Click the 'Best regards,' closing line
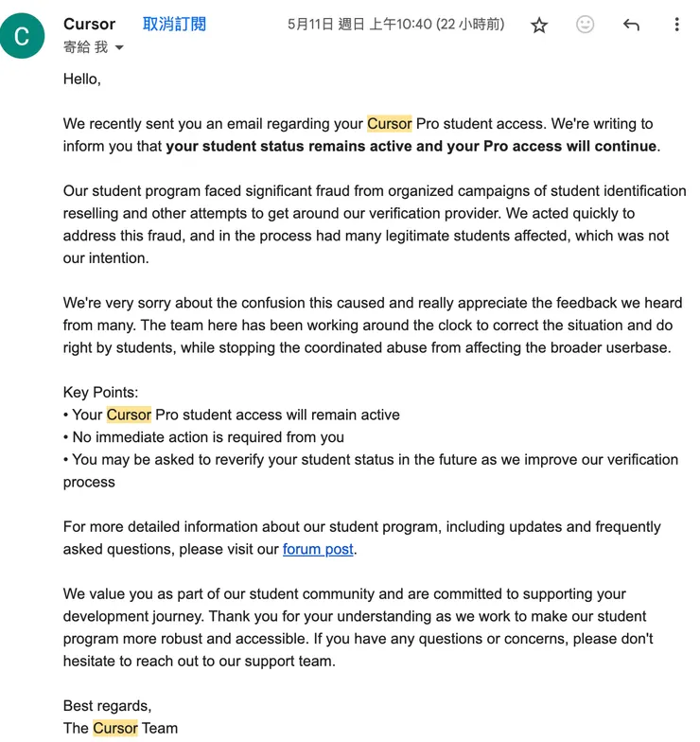700x742 pixels. tap(107, 706)
